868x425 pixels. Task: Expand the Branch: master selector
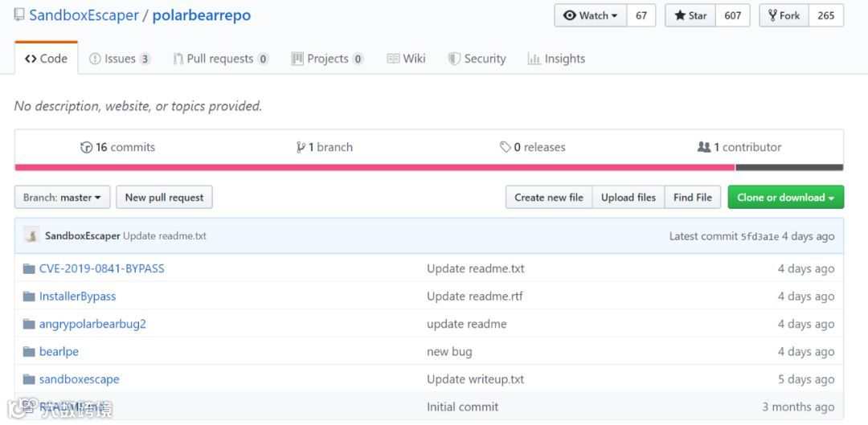tap(62, 198)
